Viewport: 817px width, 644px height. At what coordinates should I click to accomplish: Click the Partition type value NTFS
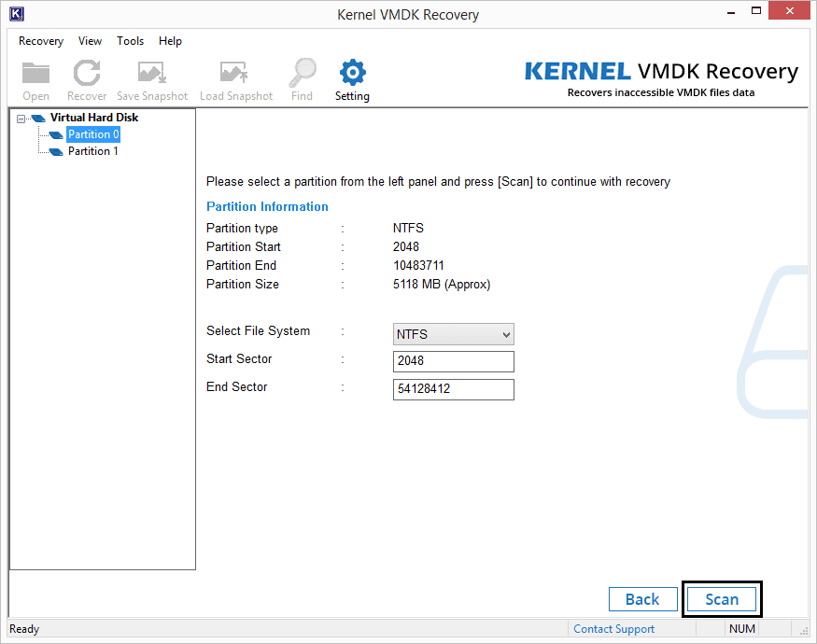[408, 228]
